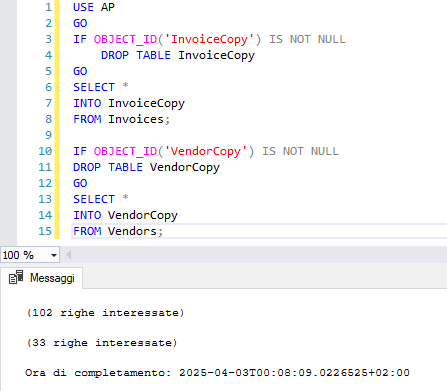
Task: Click 'INTO InvoiceCopy' text
Action: tap(129, 103)
